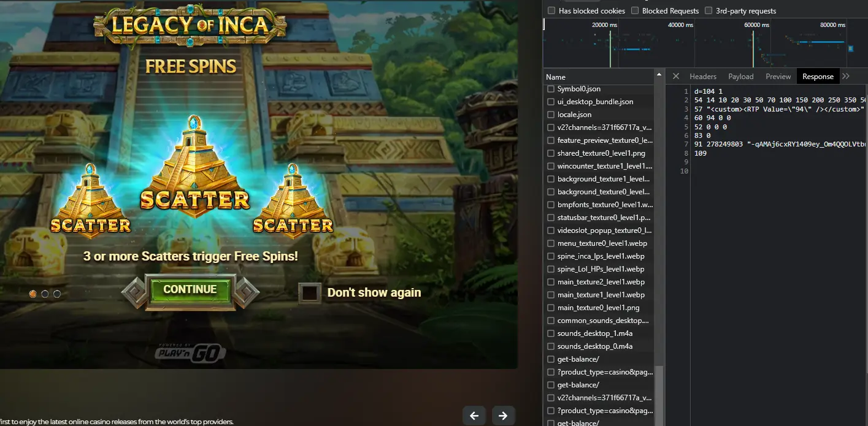Select main_texture0_level1.png request
Viewport: 868px width, 426px height.
point(599,308)
